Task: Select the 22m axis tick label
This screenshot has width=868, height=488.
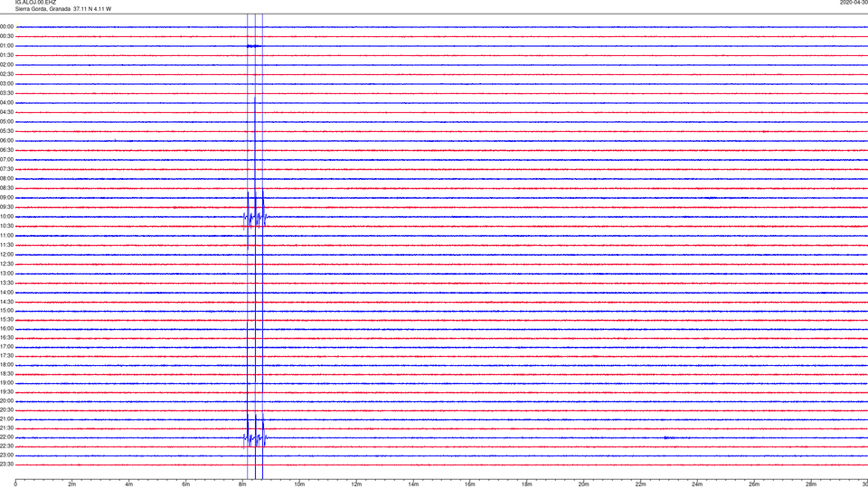Action: (x=640, y=484)
